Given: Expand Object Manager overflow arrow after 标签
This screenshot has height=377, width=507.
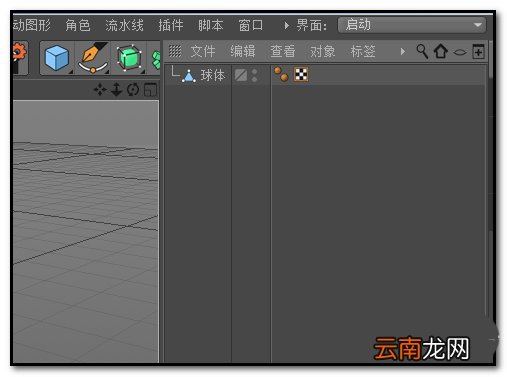Looking at the screenshot, I should [403, 51].
